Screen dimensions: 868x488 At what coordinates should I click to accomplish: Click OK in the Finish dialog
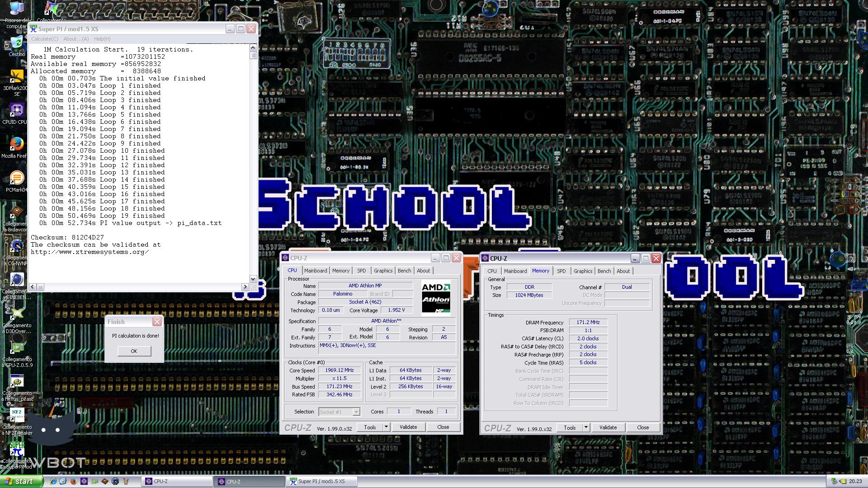coord(134,351)
